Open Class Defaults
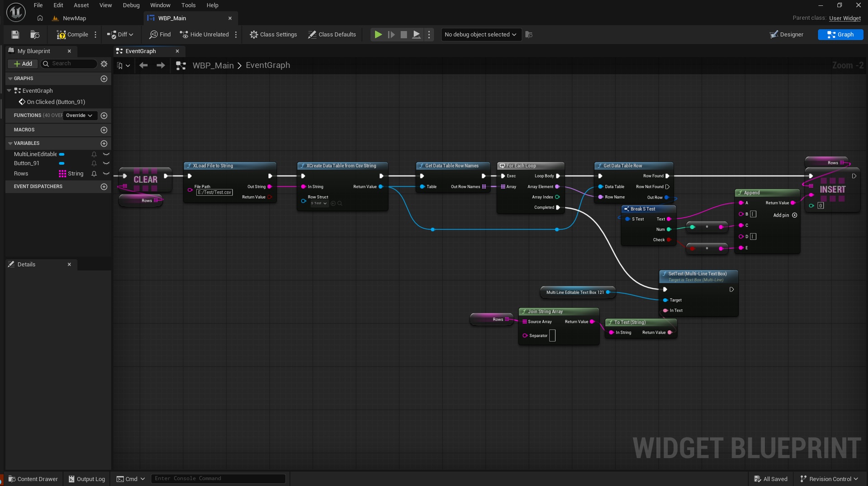 [332, 34]
